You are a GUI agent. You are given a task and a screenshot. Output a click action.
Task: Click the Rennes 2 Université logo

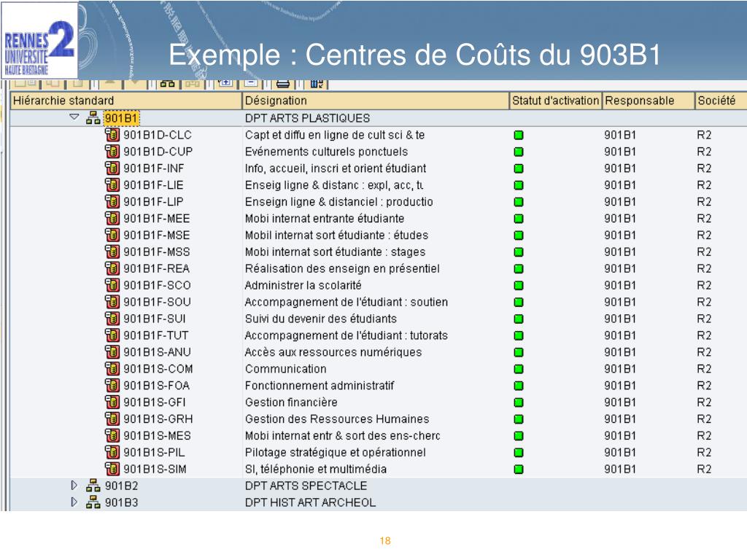click(x=39, y=41)
